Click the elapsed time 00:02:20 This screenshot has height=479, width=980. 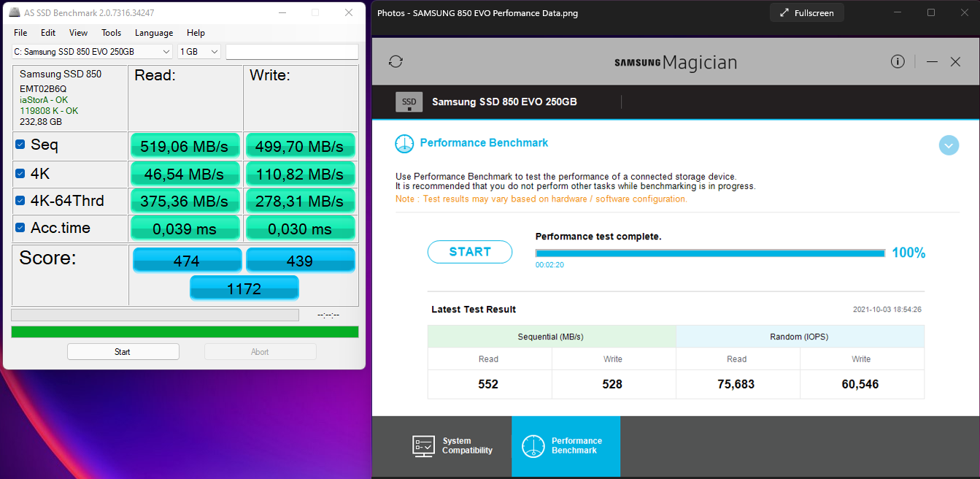(549, 265)
